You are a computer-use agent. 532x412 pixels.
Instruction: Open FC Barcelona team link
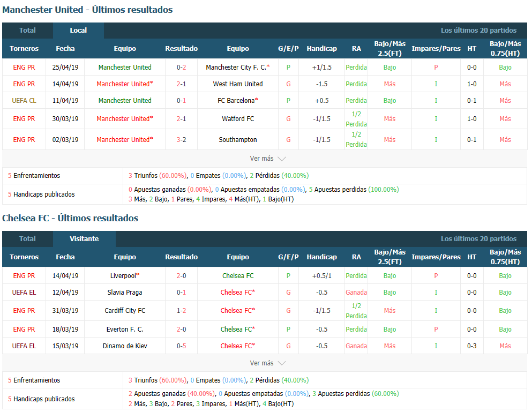pos(237,100)
